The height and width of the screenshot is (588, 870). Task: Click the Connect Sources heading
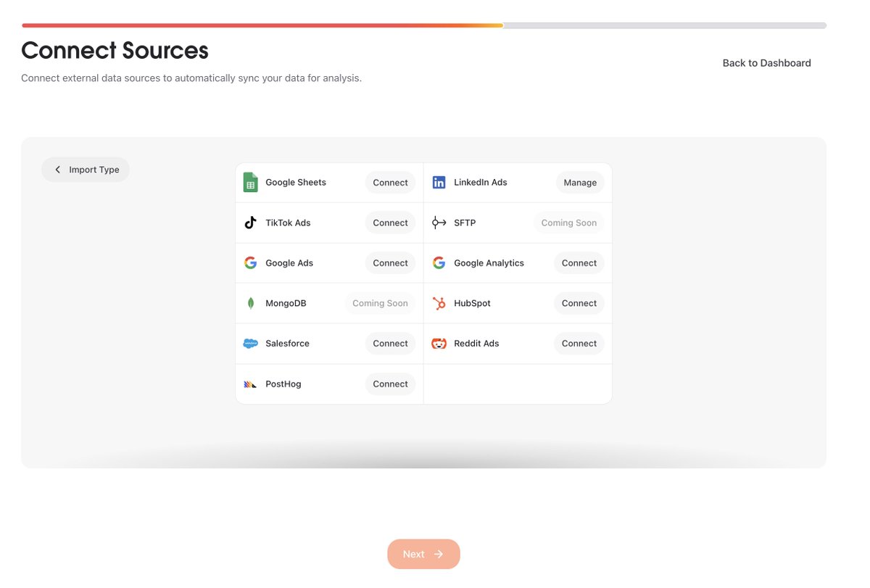pyautogui.click(x=115, y=51)
